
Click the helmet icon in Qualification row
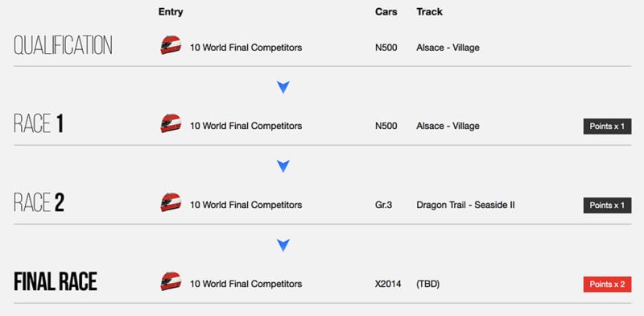click(x=171, y=45)
